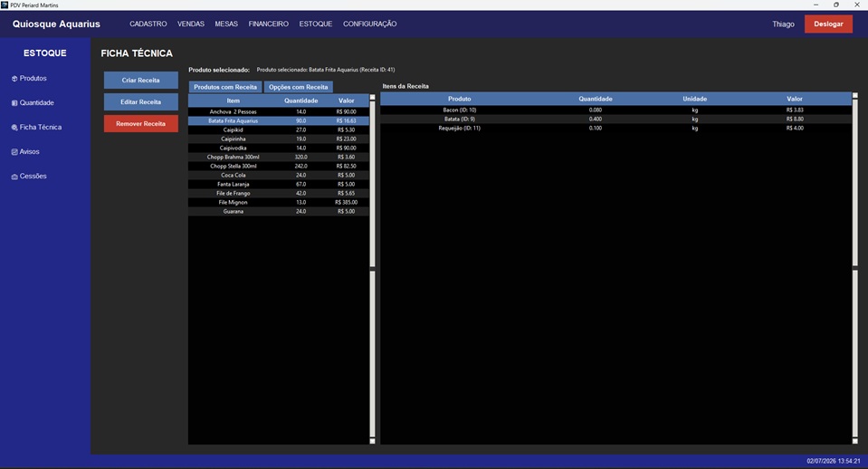The image size is (868, 469).
Task: Select the Caipikid row
Action: point(279,130)
